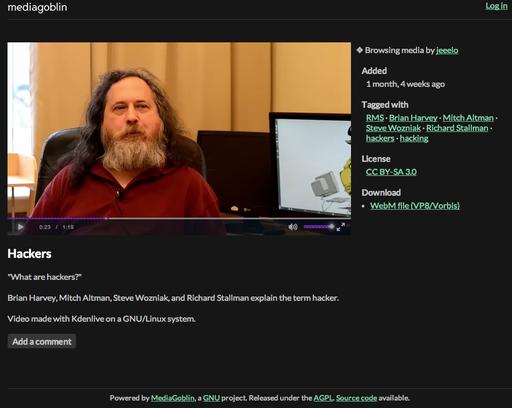Adjust the purple volume slider
Screen dimensions: 512x408
point(319,227)
